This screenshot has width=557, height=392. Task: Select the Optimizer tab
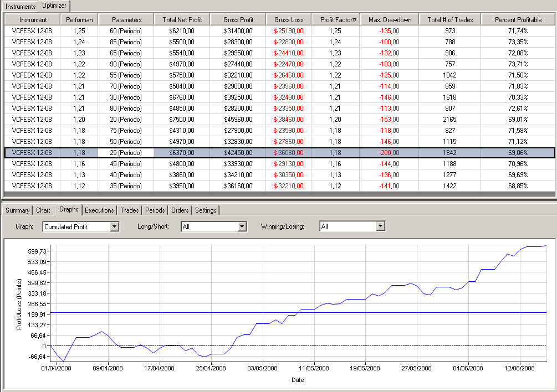pyautogui.click(x=54, y=6)
